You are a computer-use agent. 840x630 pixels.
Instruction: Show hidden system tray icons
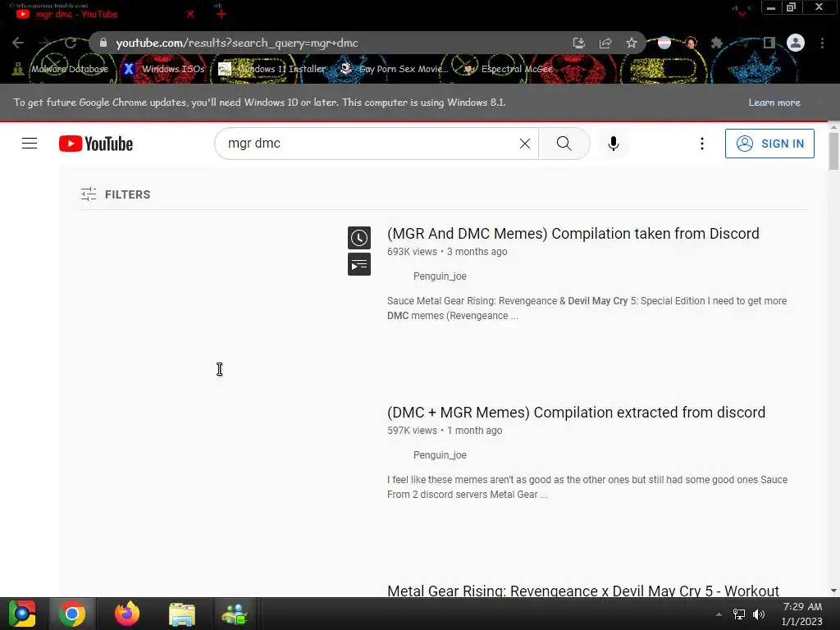pyautogui.click(x=719, y=614)
